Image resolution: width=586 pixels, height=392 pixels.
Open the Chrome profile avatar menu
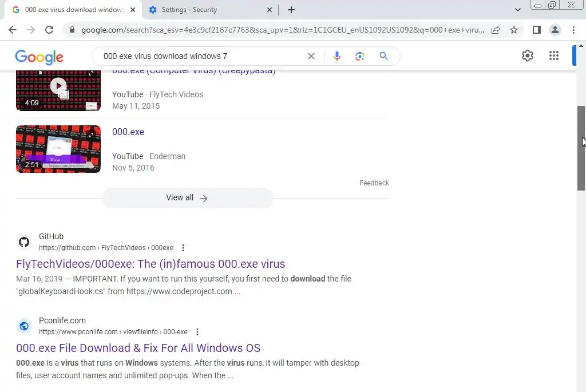[555, 30]
